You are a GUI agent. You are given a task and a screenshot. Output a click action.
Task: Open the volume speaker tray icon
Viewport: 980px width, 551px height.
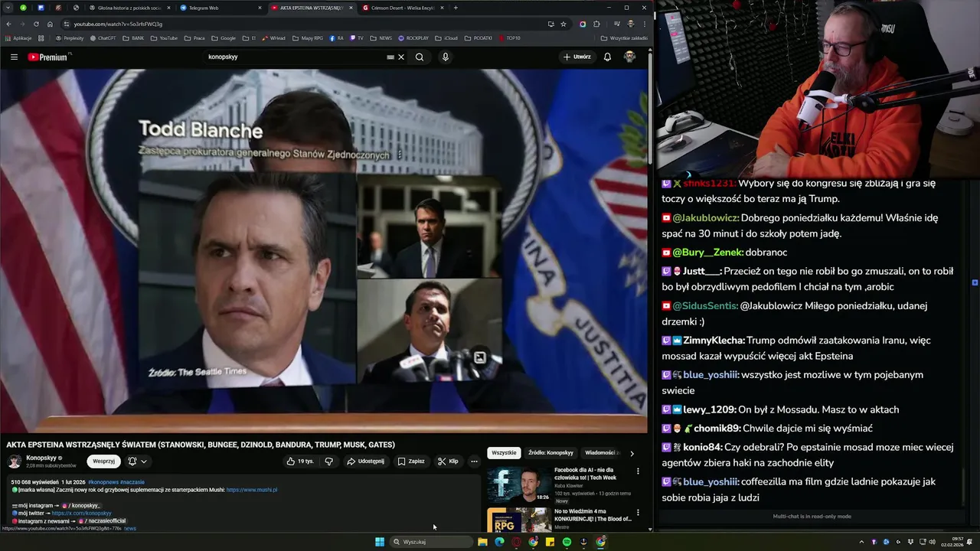[933, 542]
